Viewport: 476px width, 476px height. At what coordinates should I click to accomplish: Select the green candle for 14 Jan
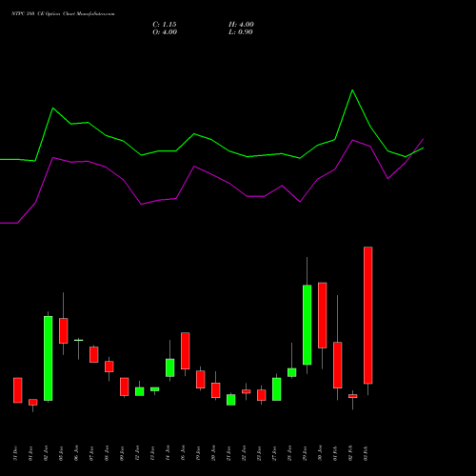coord(170,367)
